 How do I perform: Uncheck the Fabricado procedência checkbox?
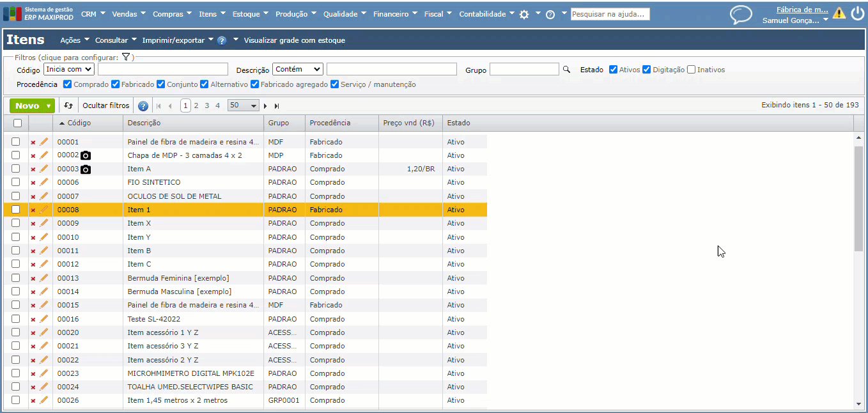pos(116,84)
